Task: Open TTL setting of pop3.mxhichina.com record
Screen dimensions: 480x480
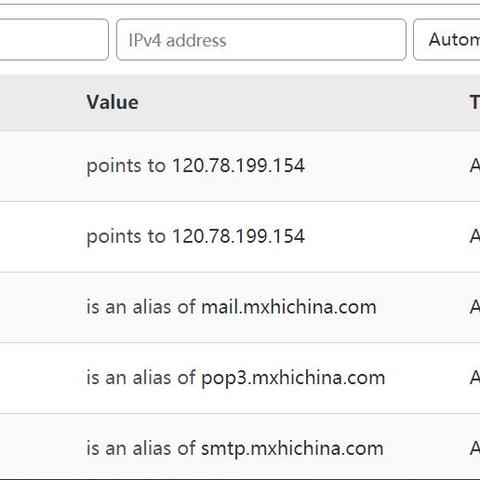Action: (475, 378)
